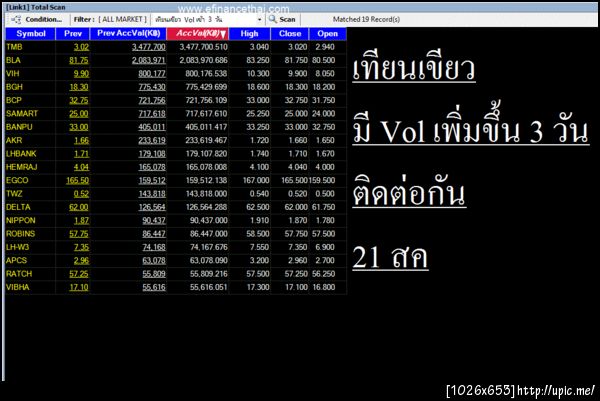Select the LHBANK symbol row
Image resolution: width=600 pixels, height=401 pixels.
click(176, 154)
